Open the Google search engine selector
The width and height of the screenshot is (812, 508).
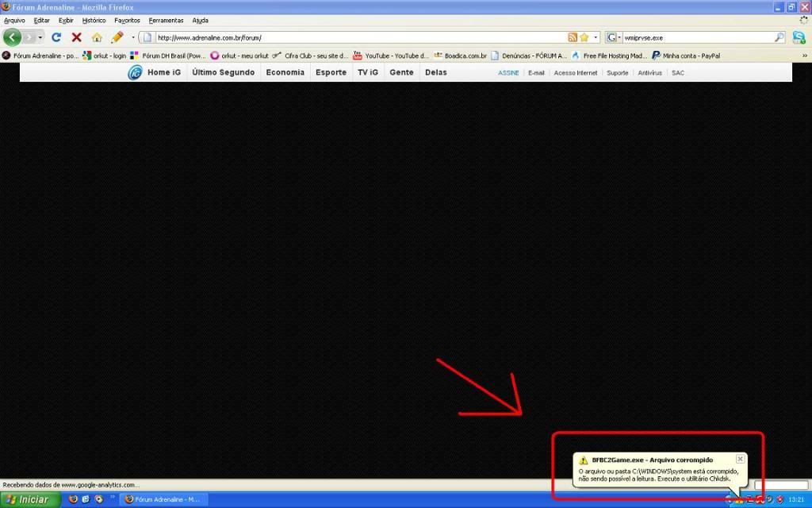point(614,37)
